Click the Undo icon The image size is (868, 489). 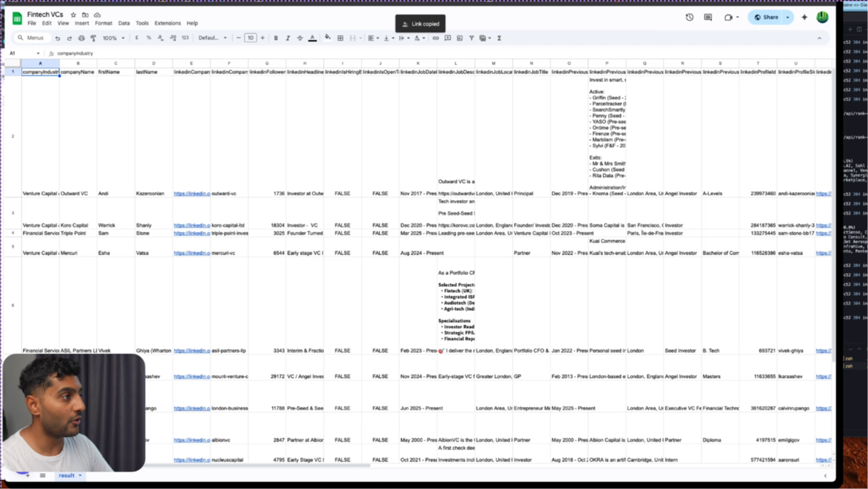pyautogui.click(x=57, y=38)
